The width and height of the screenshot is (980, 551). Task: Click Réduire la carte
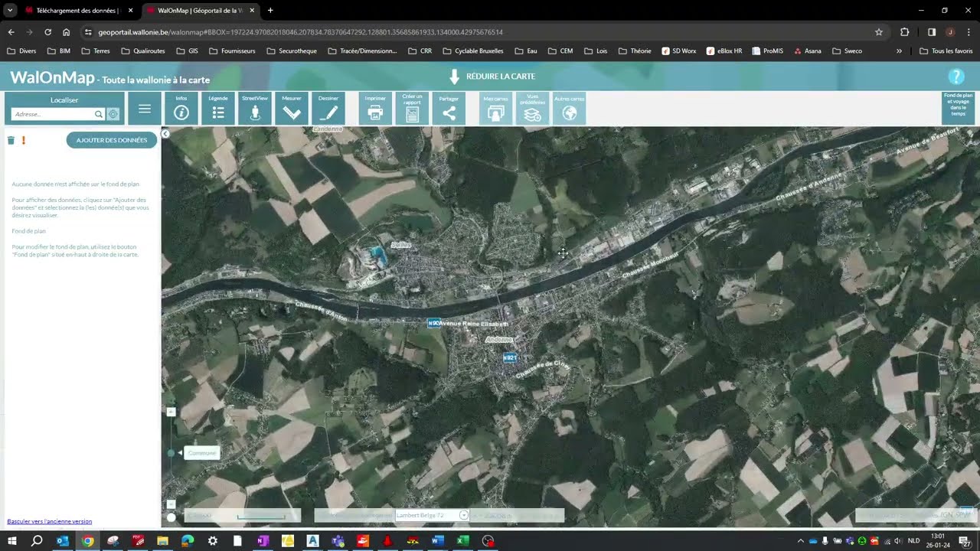pos(492,77)
